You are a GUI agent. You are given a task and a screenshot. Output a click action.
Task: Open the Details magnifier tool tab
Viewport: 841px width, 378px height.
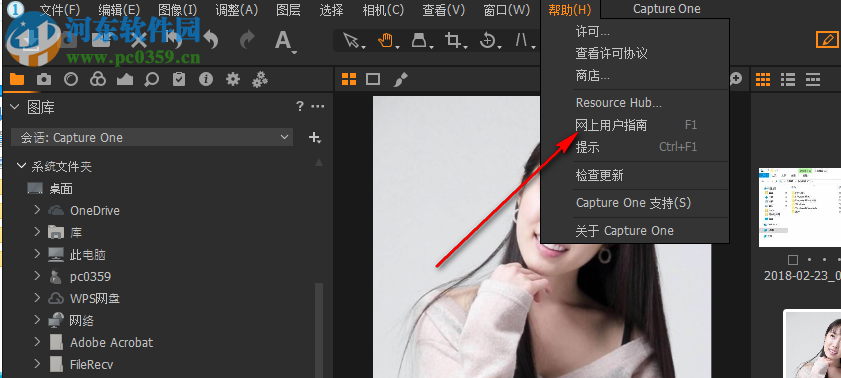152,80
